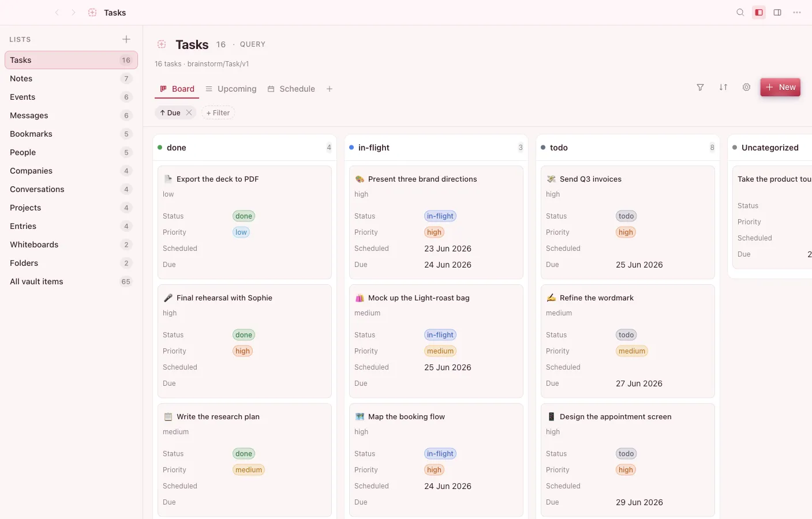Go forward with the right arrow

[73, 13]
